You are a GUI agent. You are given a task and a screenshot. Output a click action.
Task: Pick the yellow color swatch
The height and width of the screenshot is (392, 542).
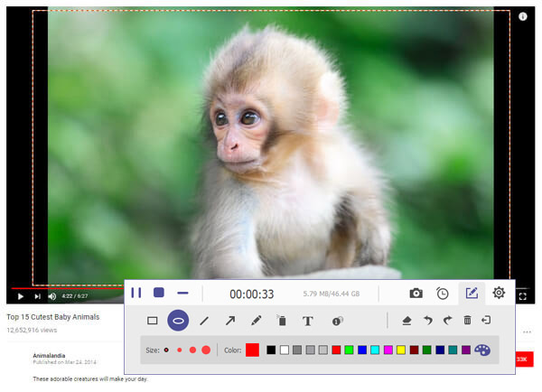coord(400,350)
